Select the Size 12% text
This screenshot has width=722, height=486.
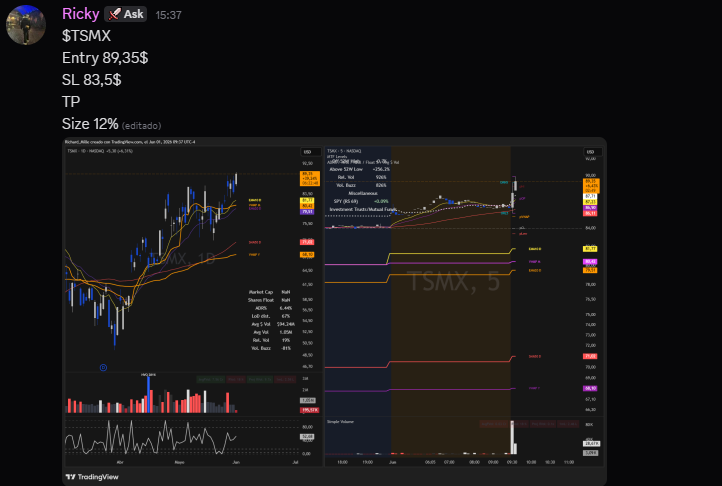click(x=90, y=124)
